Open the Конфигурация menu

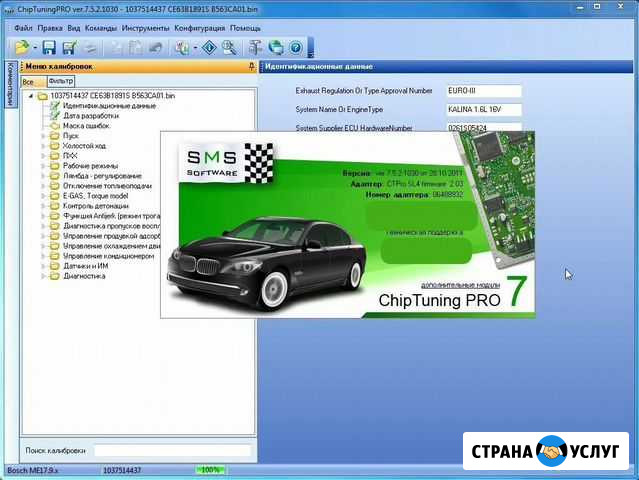point(200,28)
